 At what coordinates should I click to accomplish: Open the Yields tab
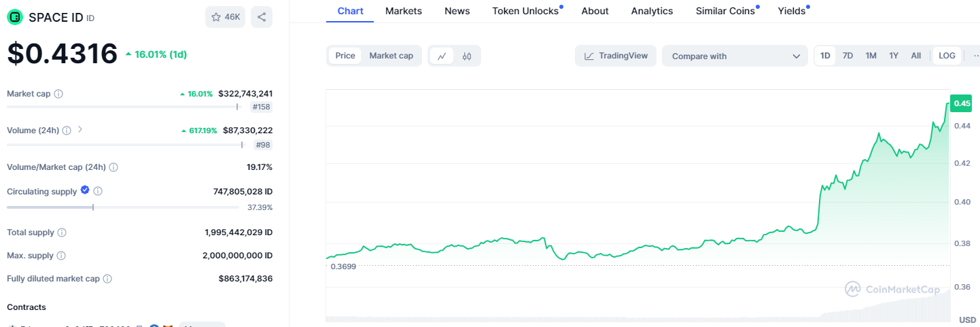pos(792,11)
